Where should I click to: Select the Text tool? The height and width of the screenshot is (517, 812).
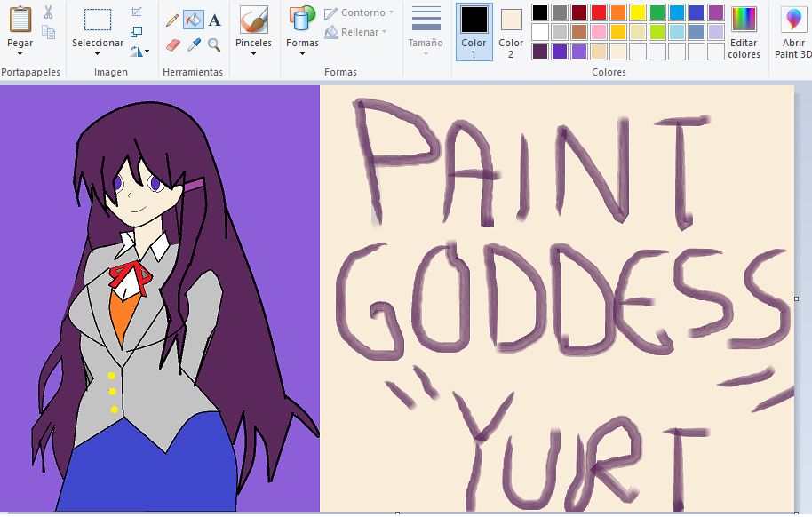pos(214,20)
